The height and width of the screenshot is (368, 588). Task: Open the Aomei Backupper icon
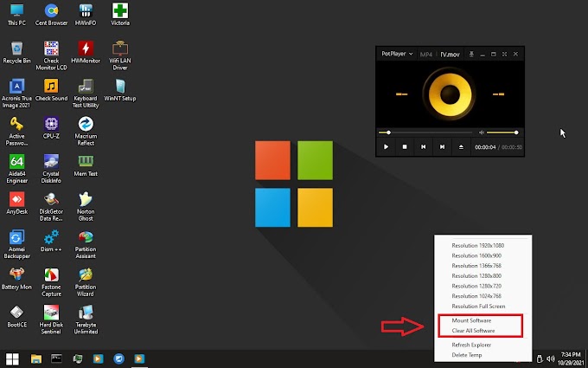click(16, 244)
